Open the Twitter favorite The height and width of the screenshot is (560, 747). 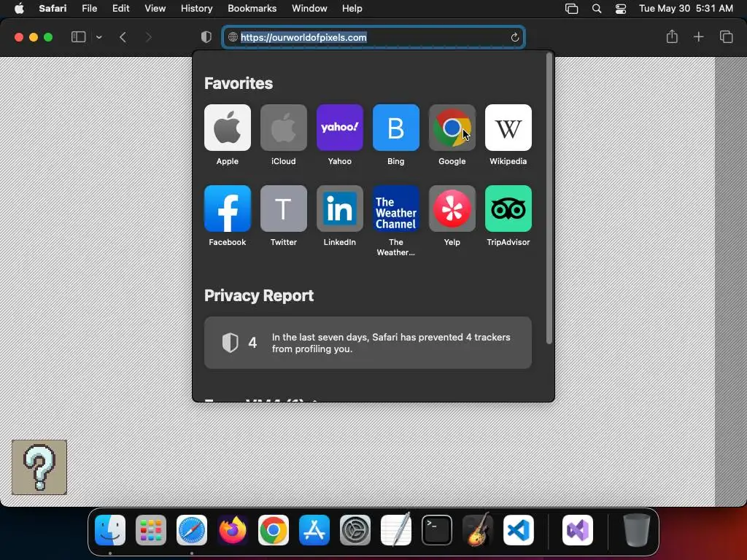coord(284,209)
